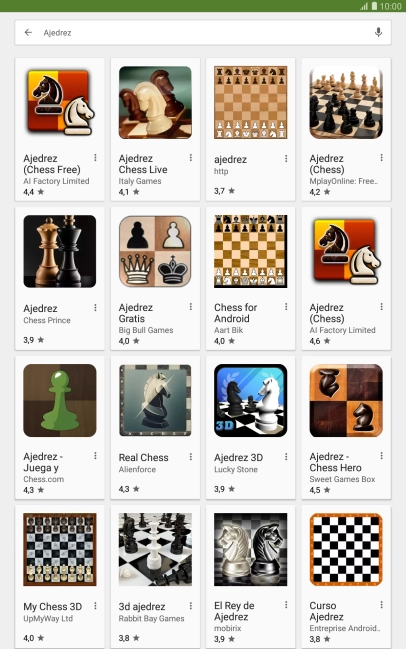406x649 pixels.
Task: Open overflow menu for Ajedrez (Chess Free)
Action: [x=95, y=158]
